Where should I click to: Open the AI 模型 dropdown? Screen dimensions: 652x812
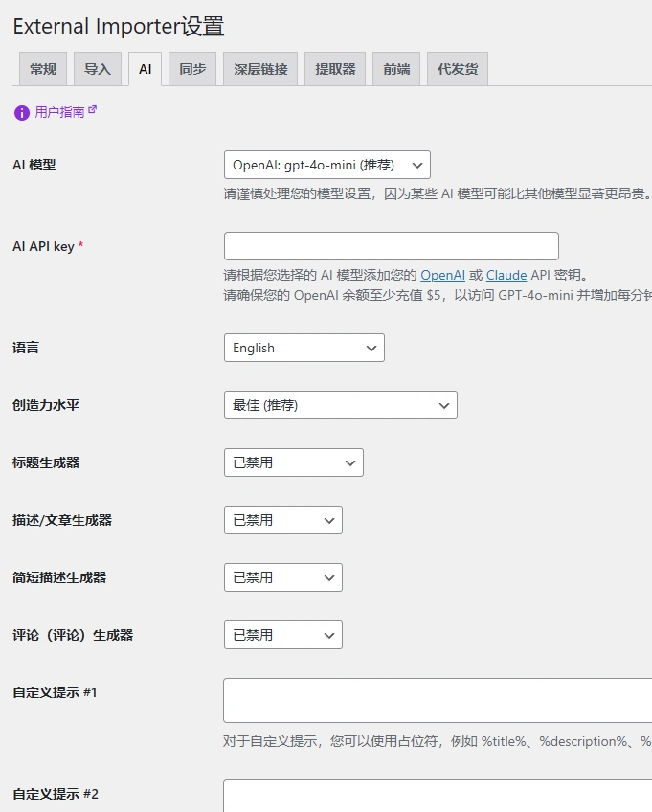click(x=326, y=164)
